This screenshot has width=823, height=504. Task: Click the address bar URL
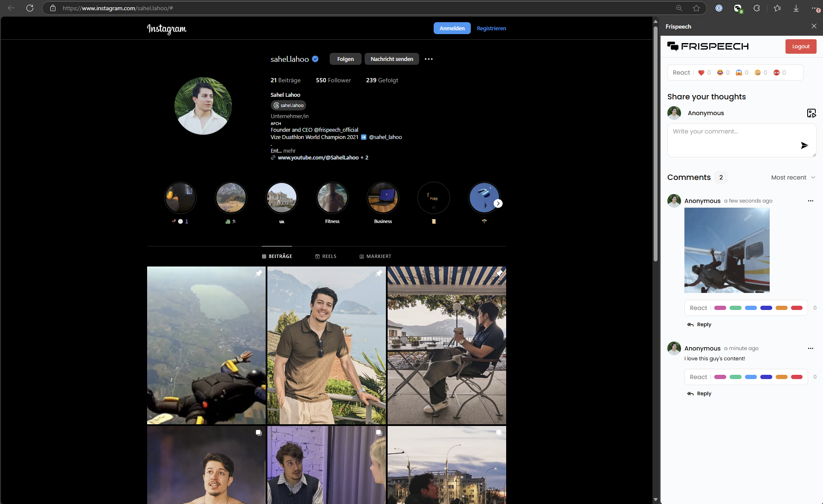118,8
